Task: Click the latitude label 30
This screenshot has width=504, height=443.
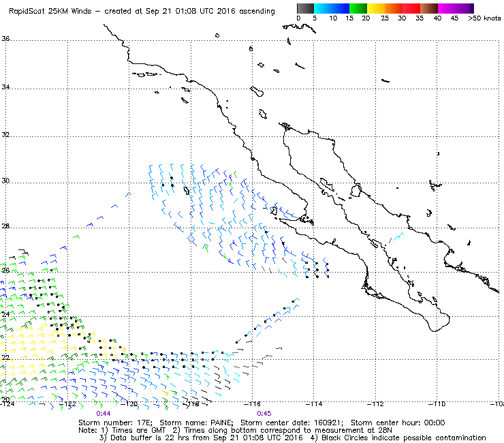Action: point(5,181)
